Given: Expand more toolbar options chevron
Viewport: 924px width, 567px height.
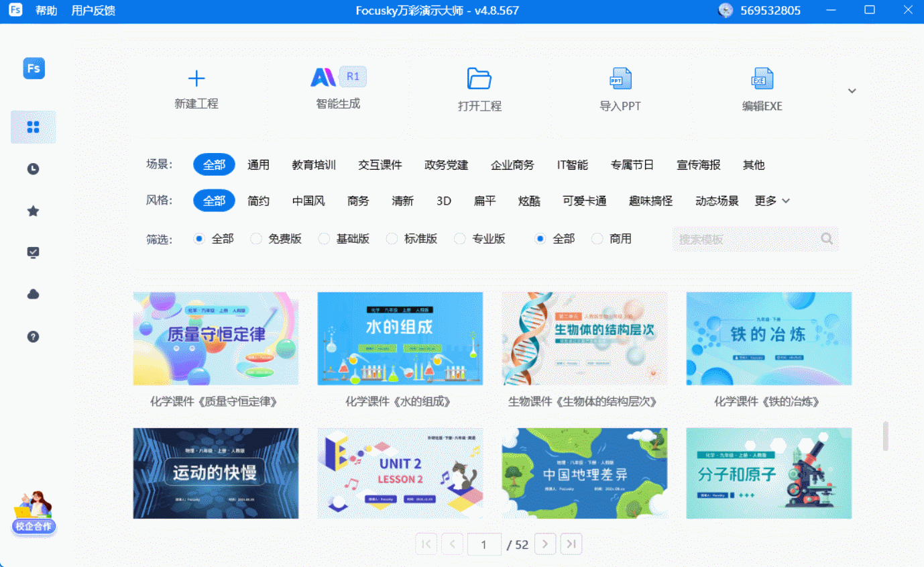Looking at the screenshot, I should click(852, 91).
